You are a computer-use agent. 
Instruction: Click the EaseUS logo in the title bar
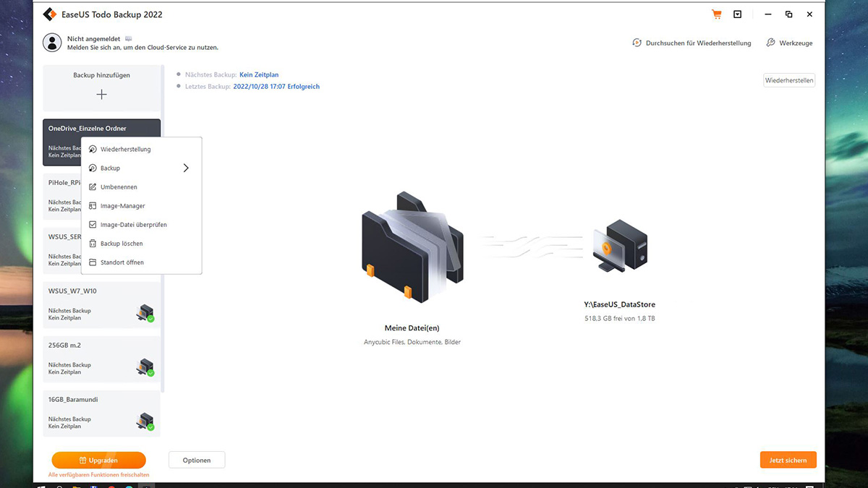coord(50,14)
